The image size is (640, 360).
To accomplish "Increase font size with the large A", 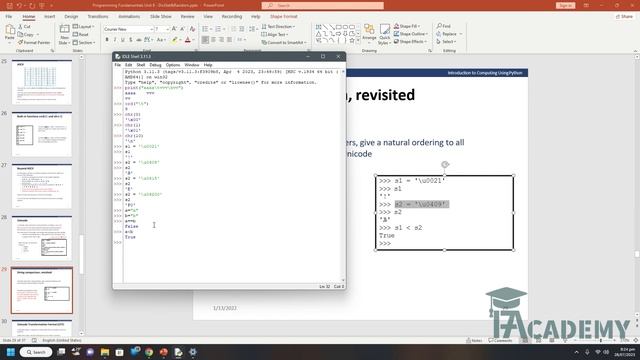I will click(174, 29).
